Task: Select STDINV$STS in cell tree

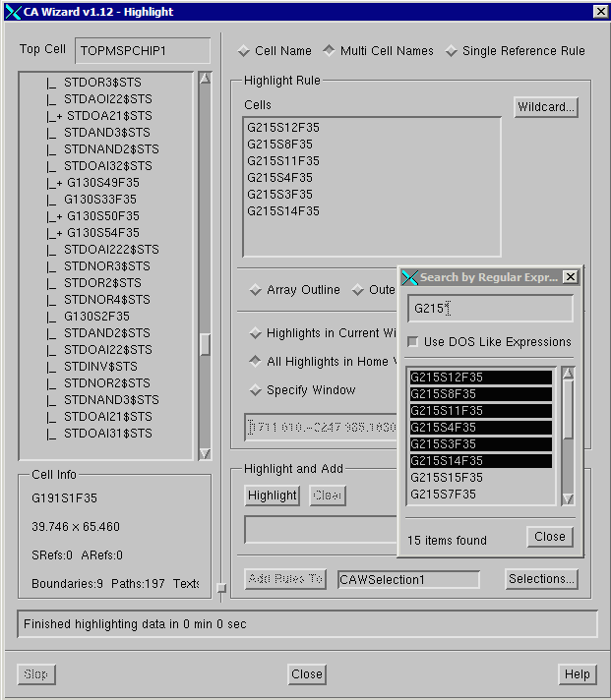Action: tap(100, 367)
